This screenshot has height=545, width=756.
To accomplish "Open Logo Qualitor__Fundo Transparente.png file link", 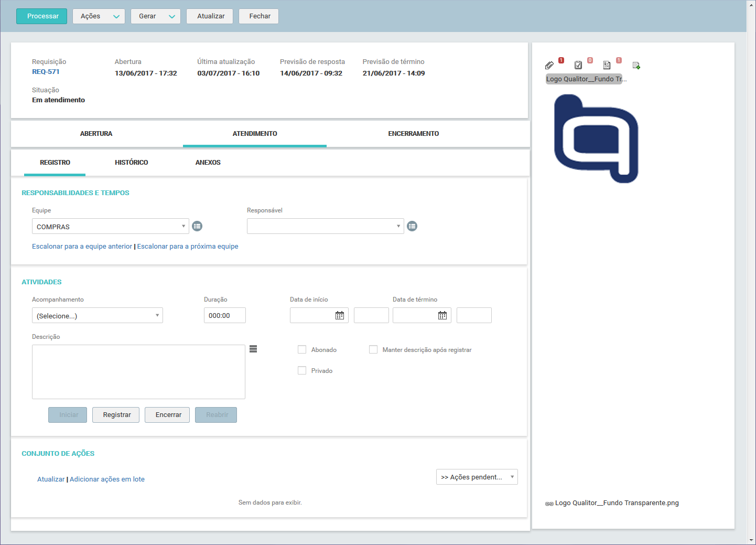I will click(617, 503).
